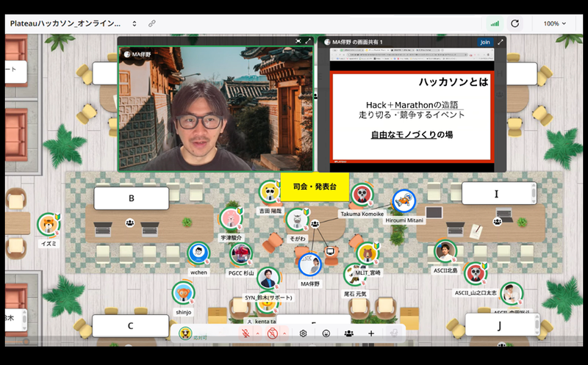Image resolution: width=588 pixels, height=365 pixels.
Task: Open the 100% zoom dropdown
Action: click(555, 24)
